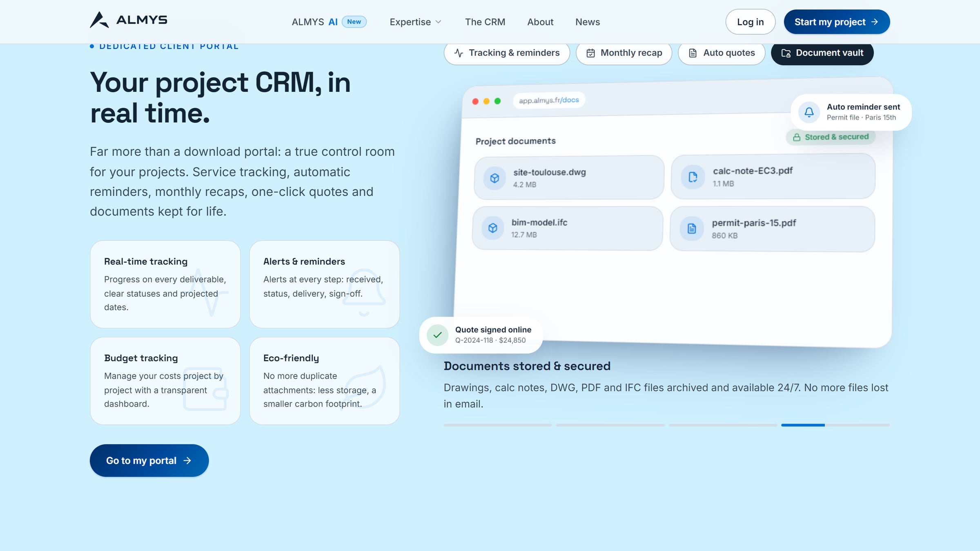This screenshot has height=551, width=980.
Task: Click the lock icon in Stored & secured badge
Action: tap(797, 138)
